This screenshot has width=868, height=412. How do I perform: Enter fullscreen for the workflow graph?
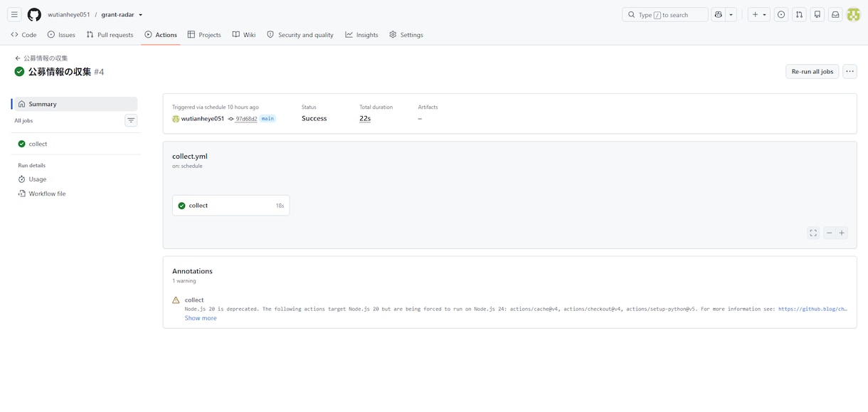click(813, 233)
